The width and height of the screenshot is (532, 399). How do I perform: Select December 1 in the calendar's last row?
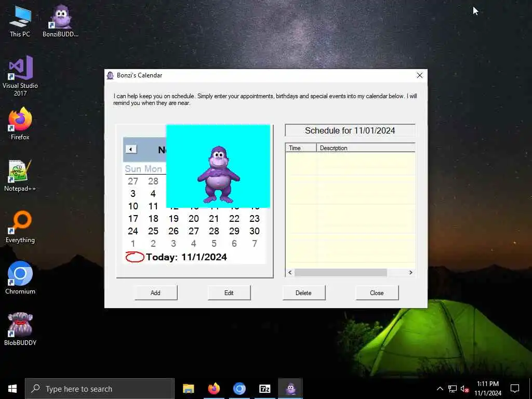click(x=133, y=244)
